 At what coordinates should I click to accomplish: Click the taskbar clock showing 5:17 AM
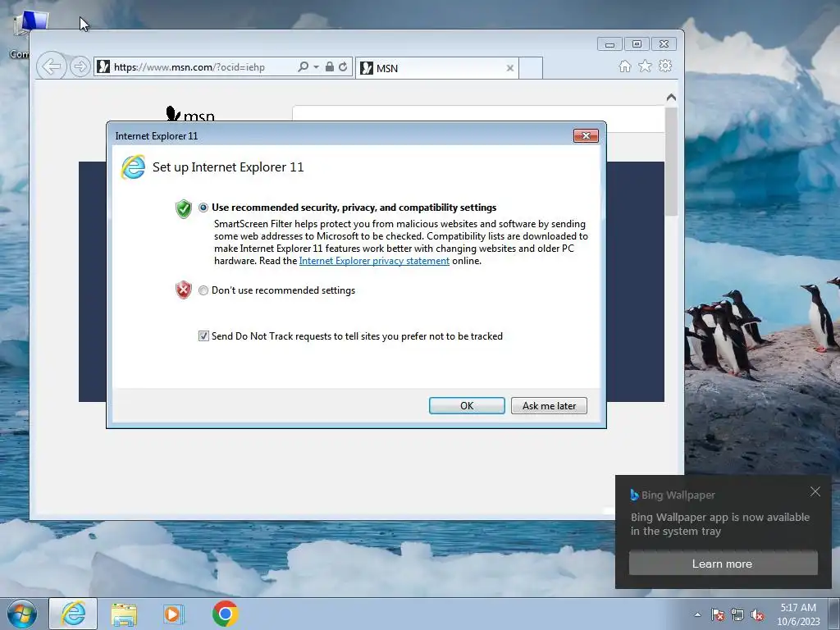pyautogui.click(x=798, y=614)
